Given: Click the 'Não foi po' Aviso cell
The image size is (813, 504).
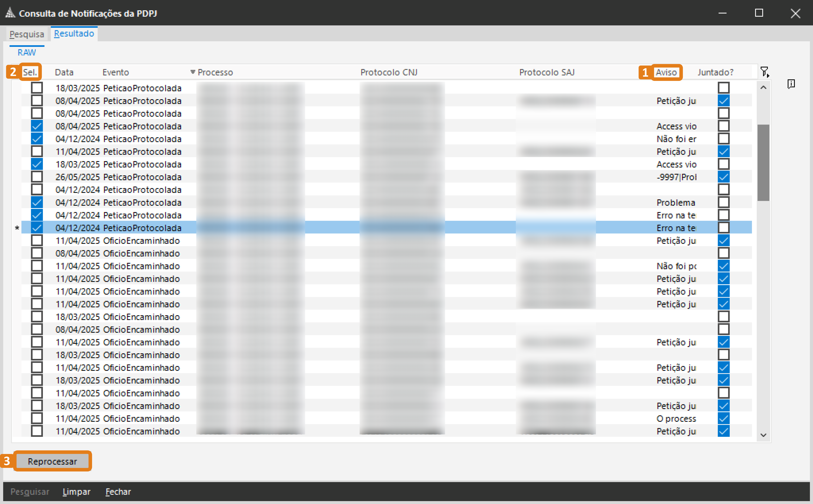Looking at the screenshot, I should coord(676,266).
